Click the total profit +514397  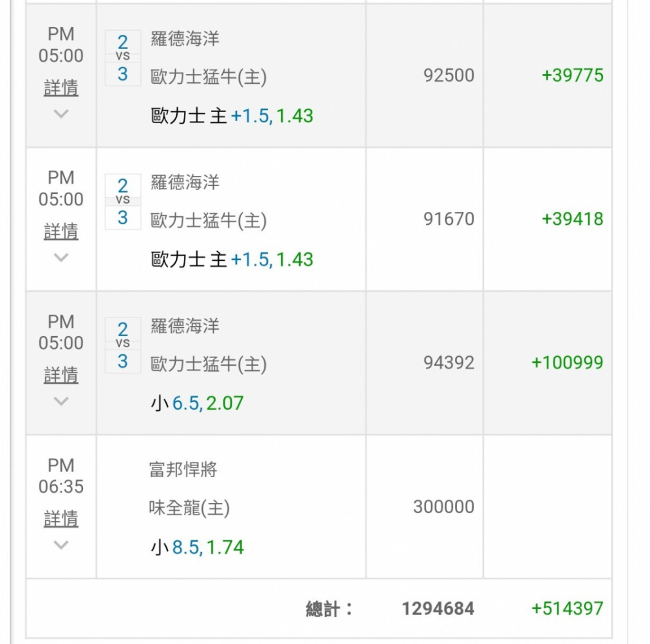[567, 609]
